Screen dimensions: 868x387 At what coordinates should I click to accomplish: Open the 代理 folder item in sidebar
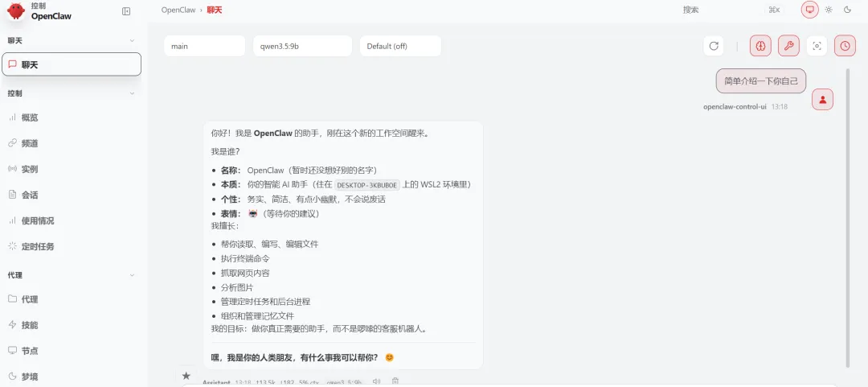point(72,299)
